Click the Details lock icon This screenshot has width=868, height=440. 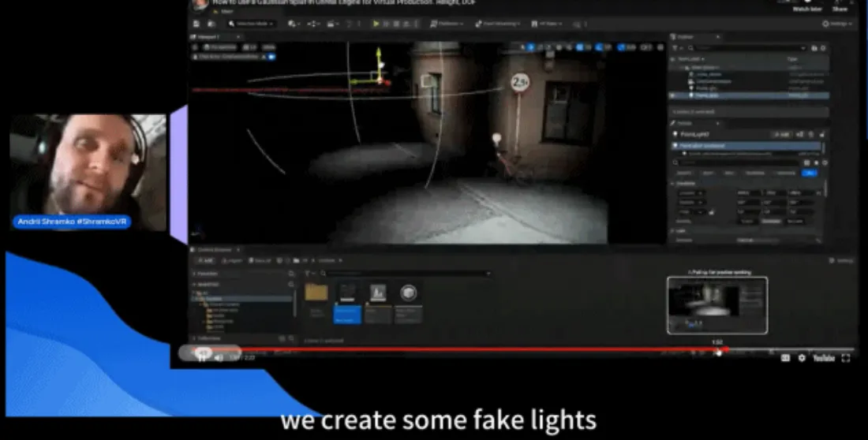[x=822, y=135]
